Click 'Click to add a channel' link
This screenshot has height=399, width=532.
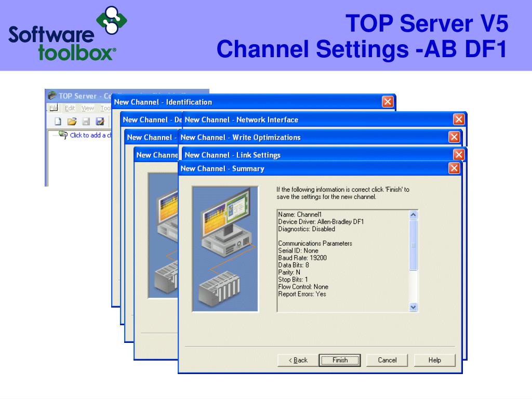click(x=90, y=135)
